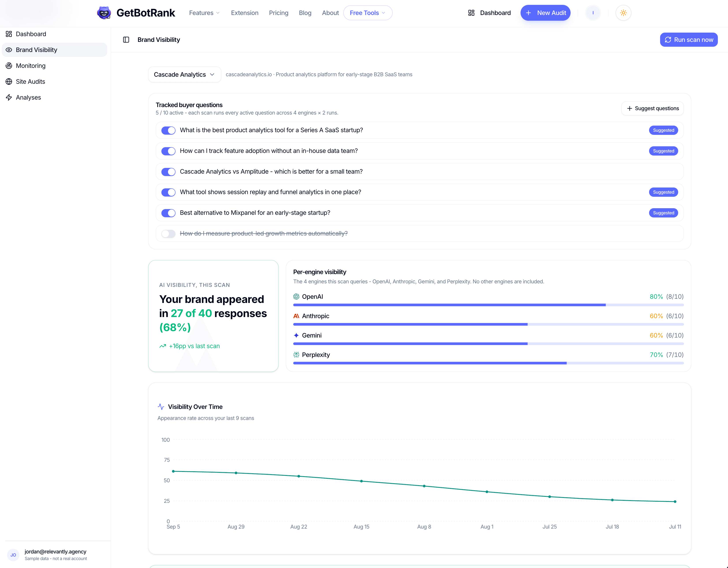
Task: Click the New Audit button
Action: coord(545,13)
